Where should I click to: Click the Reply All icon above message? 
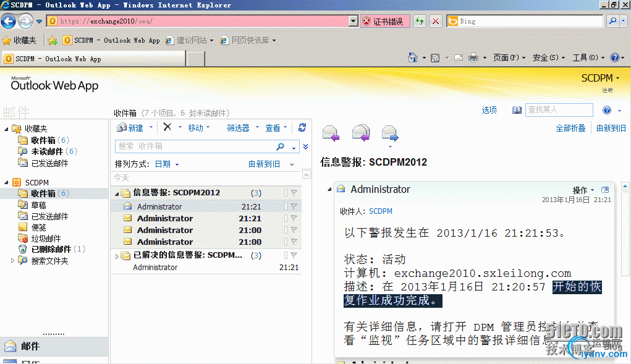click(x=360, y=133)
